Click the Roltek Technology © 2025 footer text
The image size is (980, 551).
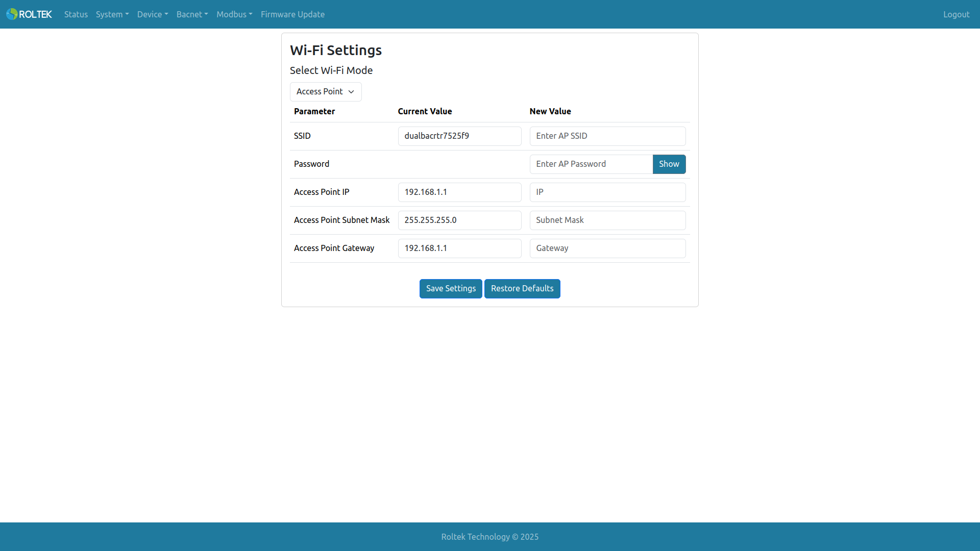click(x=490, y=537)
